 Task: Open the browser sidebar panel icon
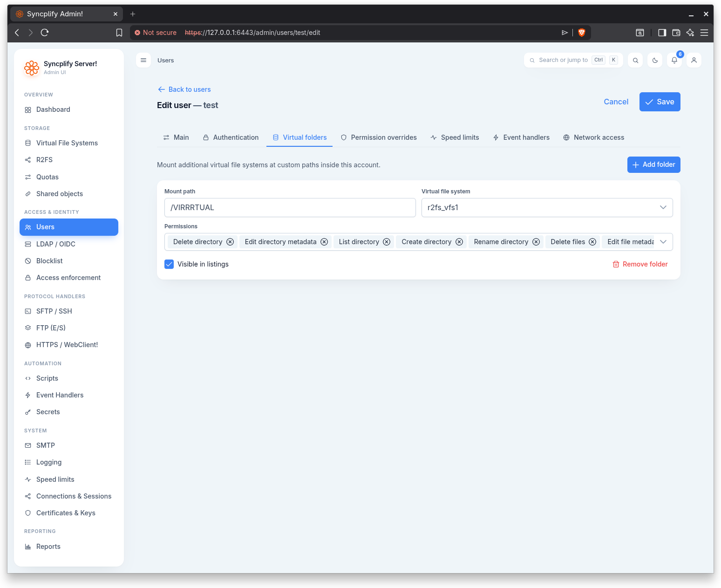coord(662,33)
